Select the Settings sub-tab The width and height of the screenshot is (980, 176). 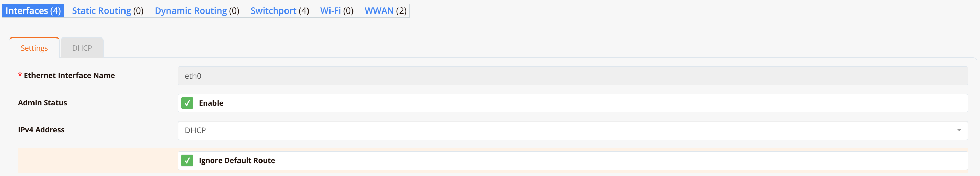(x=34, y=48)
